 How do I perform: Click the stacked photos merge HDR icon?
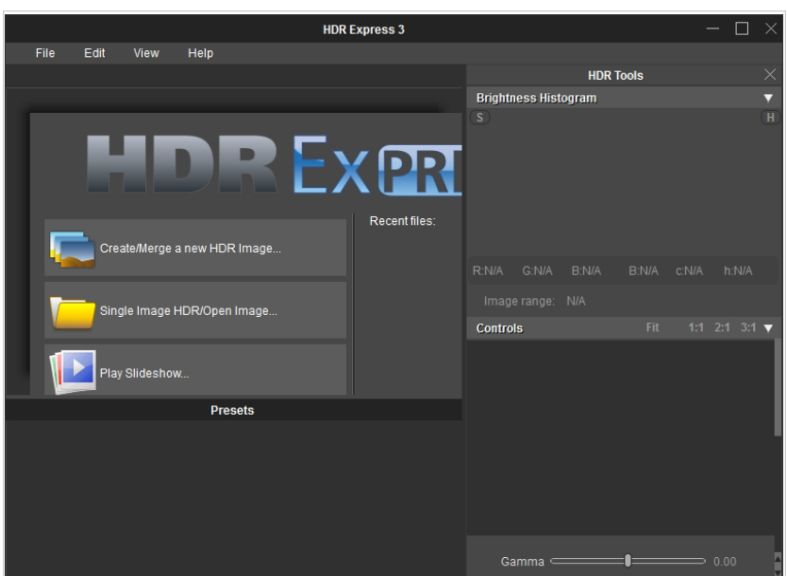click(72, 249)
